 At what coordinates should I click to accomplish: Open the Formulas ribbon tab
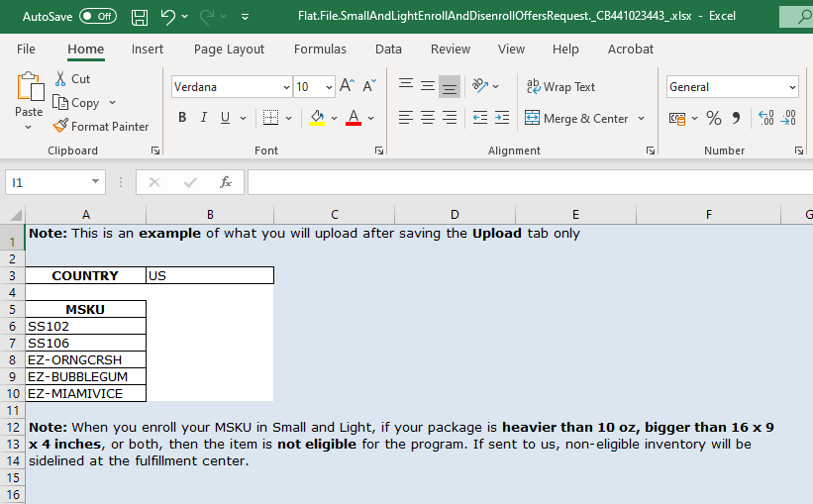coord(320,49)
